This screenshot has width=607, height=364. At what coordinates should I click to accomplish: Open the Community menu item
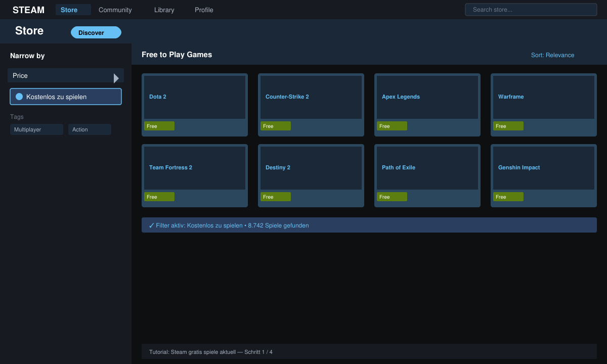tap(115, 10)
